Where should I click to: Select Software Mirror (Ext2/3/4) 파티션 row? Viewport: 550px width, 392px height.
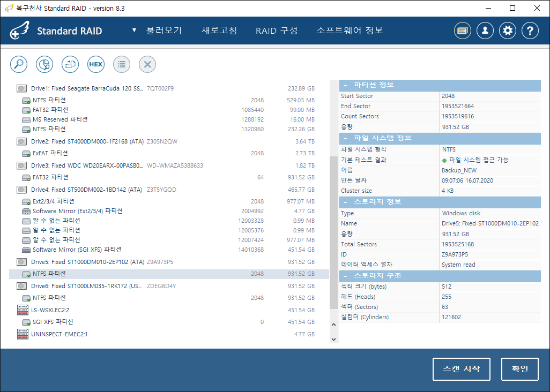coord(169,211)
